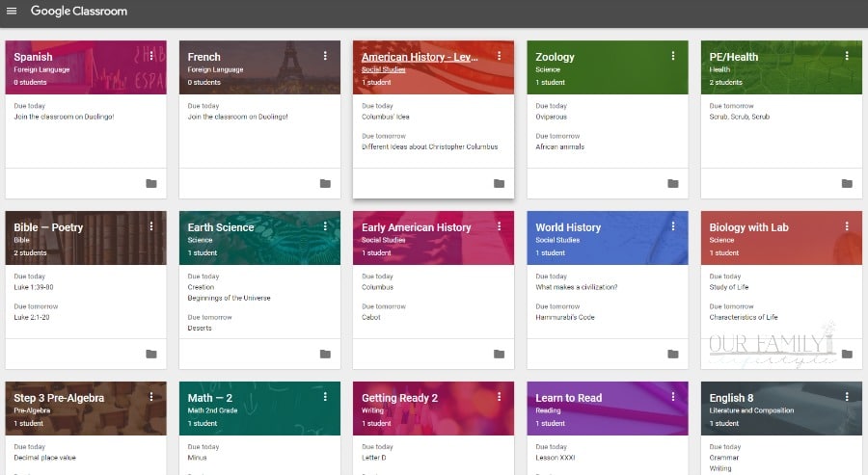Open Biology with Lab options menu

847,226
